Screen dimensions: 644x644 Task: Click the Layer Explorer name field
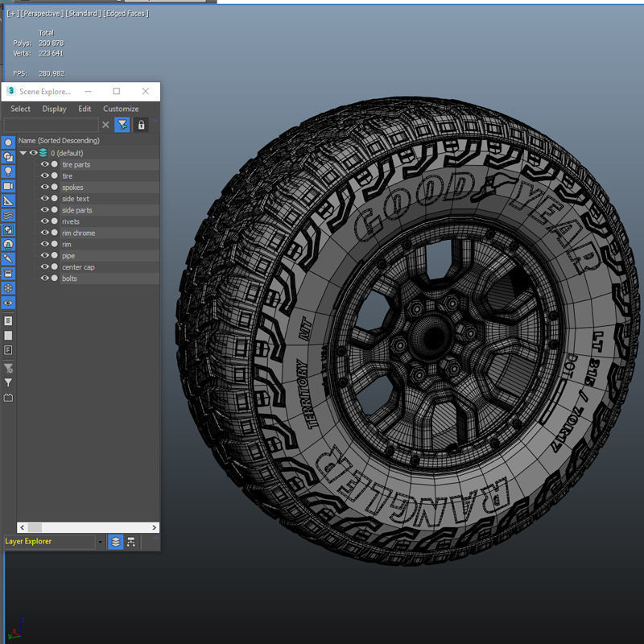(x=49, y=542)
